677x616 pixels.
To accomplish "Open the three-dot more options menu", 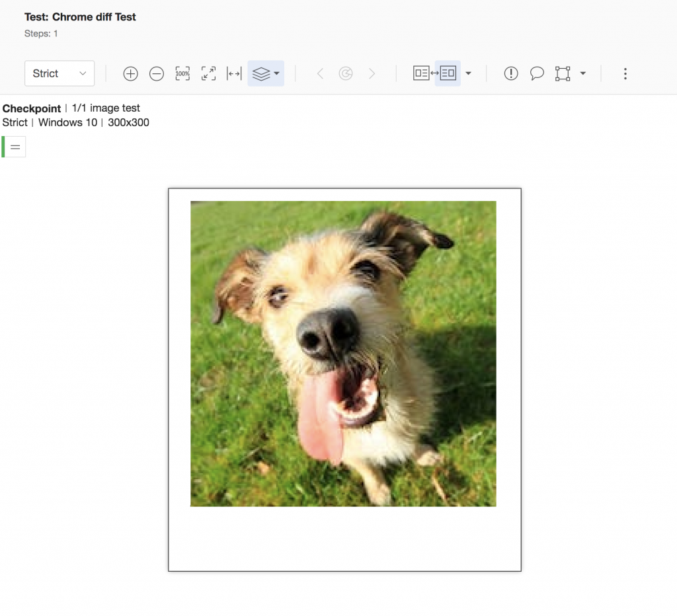I will (x=625, y=73).
